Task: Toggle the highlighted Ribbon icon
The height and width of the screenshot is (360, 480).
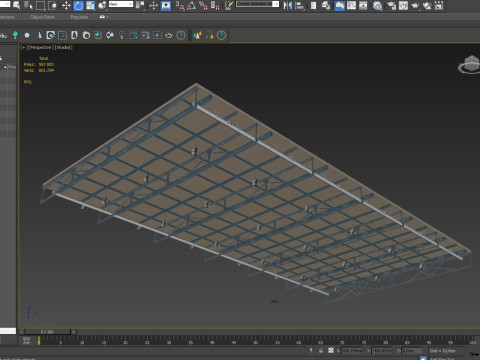Action: [339, 5]
